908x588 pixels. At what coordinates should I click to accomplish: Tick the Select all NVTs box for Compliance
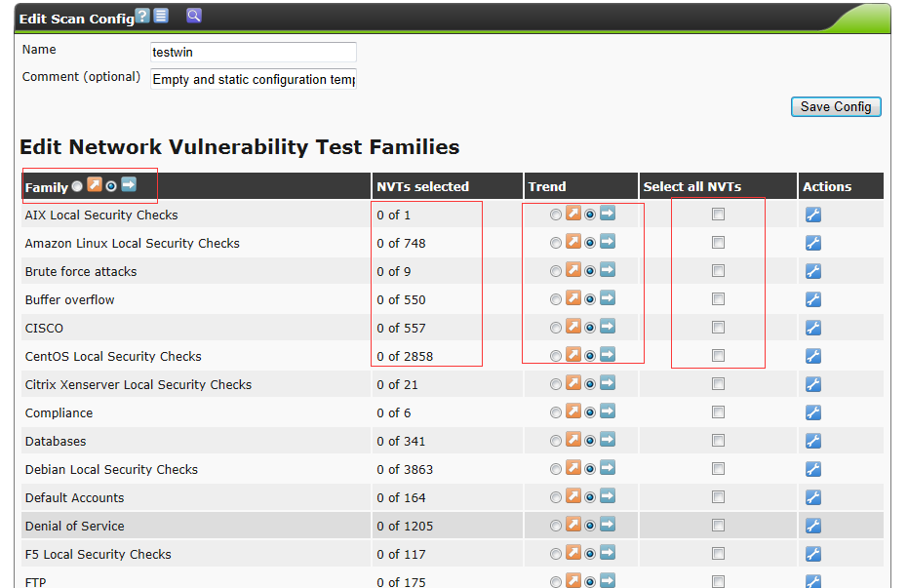(x=718, y=412)
